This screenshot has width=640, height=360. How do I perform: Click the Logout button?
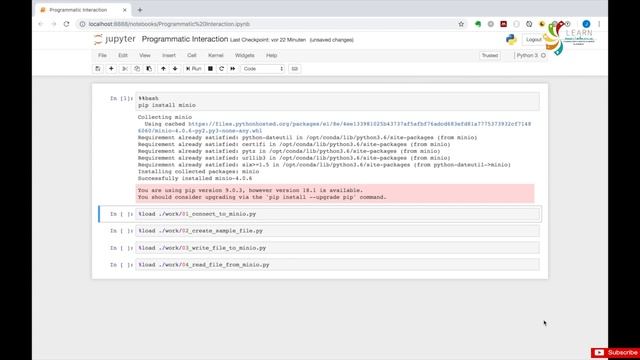point(533,40)
